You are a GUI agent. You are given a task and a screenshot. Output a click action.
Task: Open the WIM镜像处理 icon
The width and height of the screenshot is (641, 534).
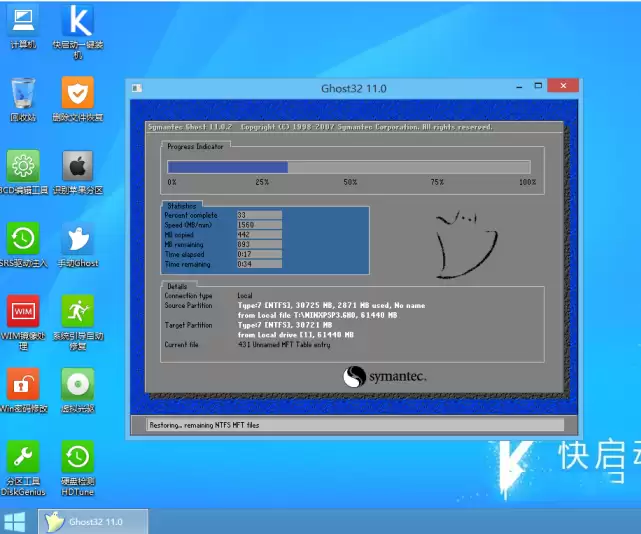pos(23,322)
